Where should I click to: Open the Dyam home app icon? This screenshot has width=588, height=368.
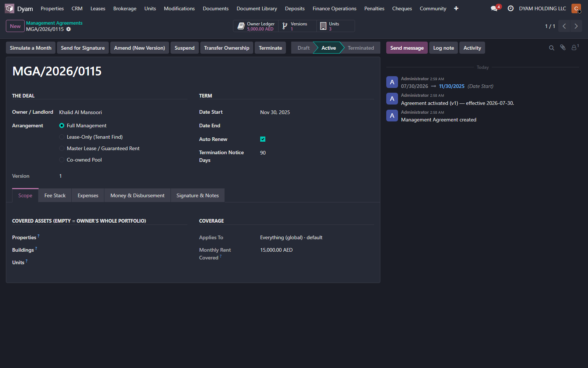tap(10, 8)
